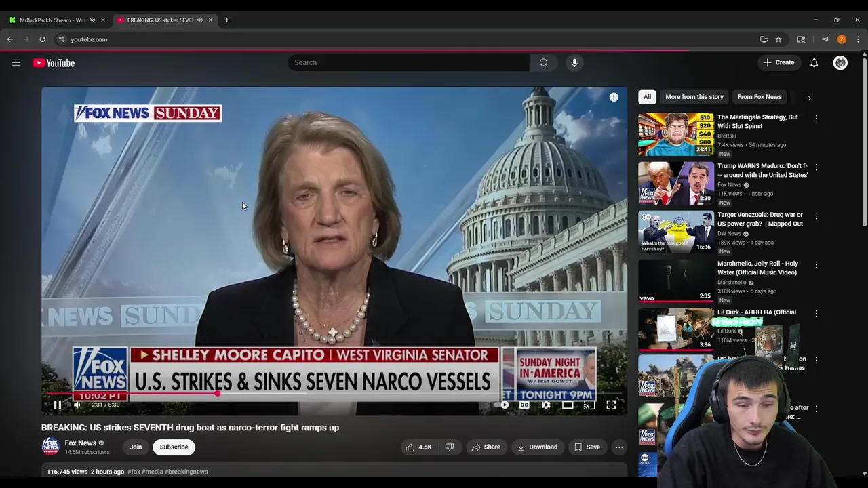This screenshot has height=488, width=868.
Task: Install YouTube app from address bar
Action: pos(764,39)
